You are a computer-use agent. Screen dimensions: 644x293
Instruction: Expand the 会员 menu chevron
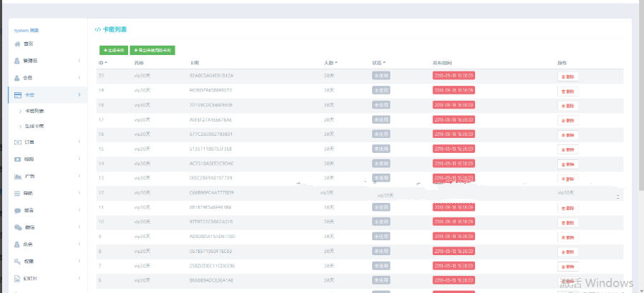79,78
